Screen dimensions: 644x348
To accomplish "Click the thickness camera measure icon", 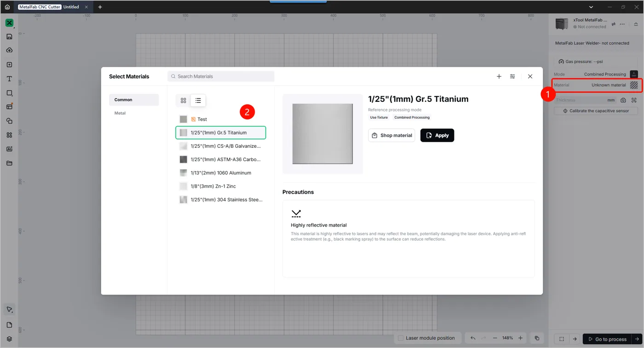I will 623,100.
